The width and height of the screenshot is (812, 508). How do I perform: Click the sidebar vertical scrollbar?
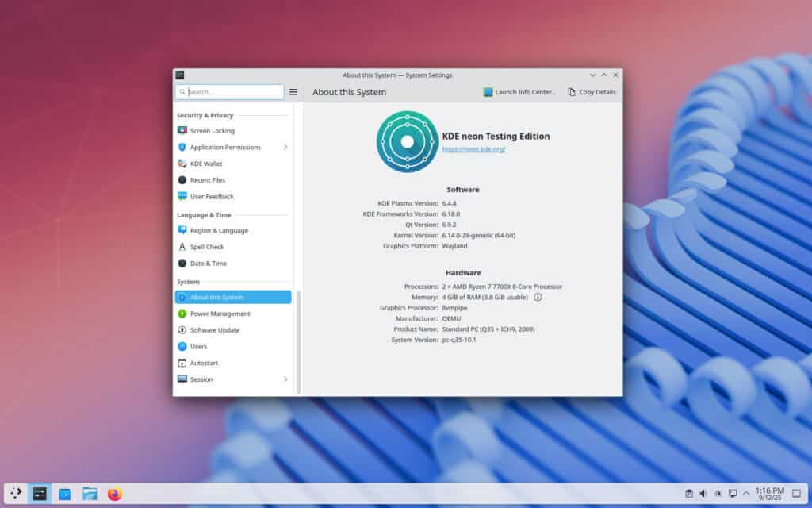click(299, 342)
